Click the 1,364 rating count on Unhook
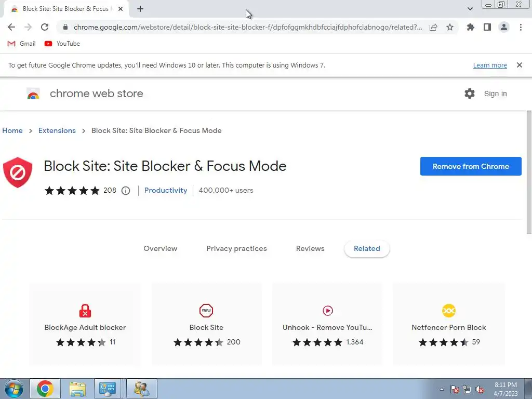 (x=355, y=342)
